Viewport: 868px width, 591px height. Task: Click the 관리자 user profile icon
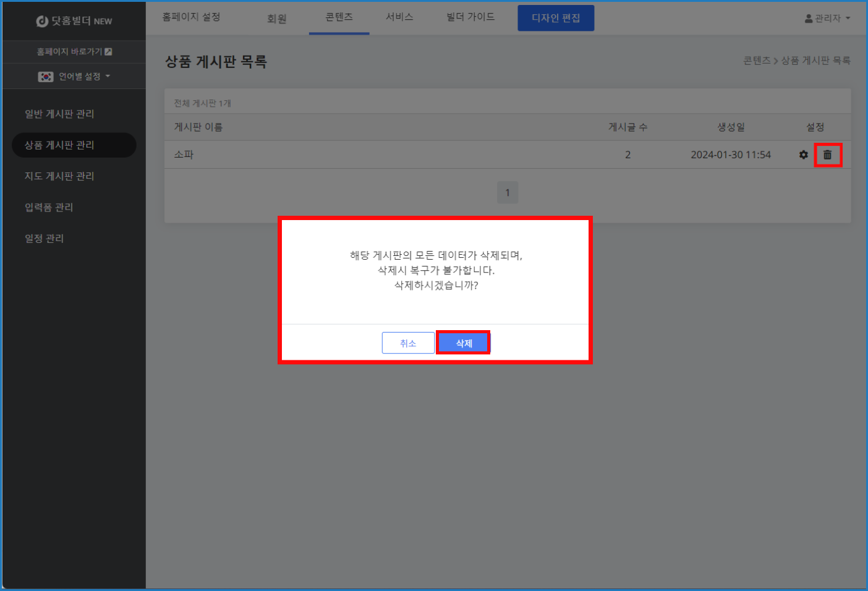[x=809, y=19]
